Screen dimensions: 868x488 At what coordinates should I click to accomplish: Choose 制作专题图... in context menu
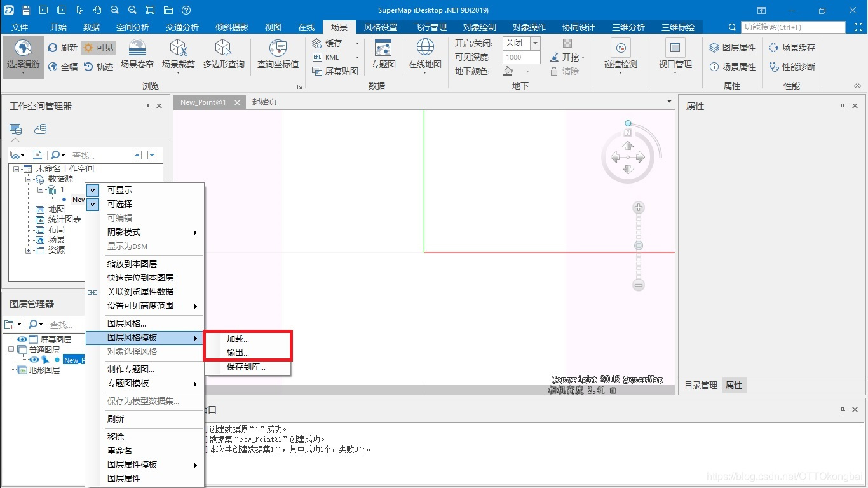[x=131, y=369]
